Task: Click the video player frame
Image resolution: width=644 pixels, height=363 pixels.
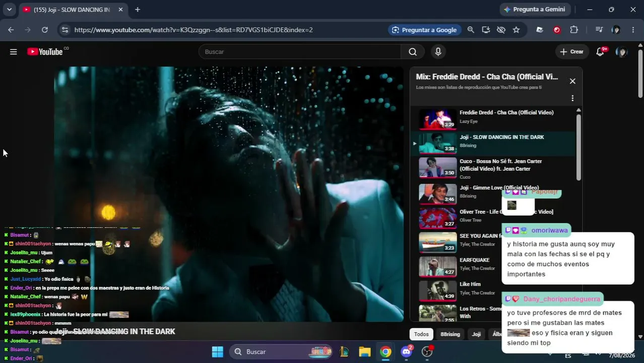Action: coord(229,194)
